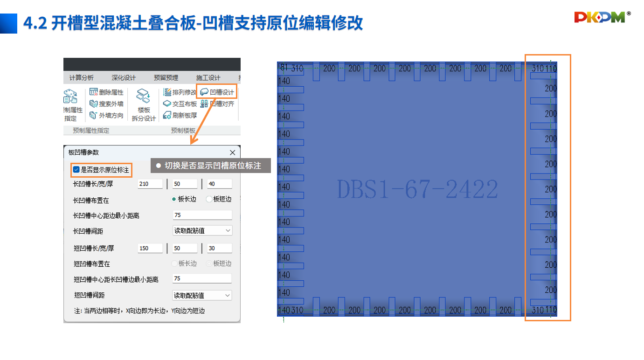Click the 预制属性指定 ribbon group label
This screenshot has width=644, height=360.
coord(91,131)
